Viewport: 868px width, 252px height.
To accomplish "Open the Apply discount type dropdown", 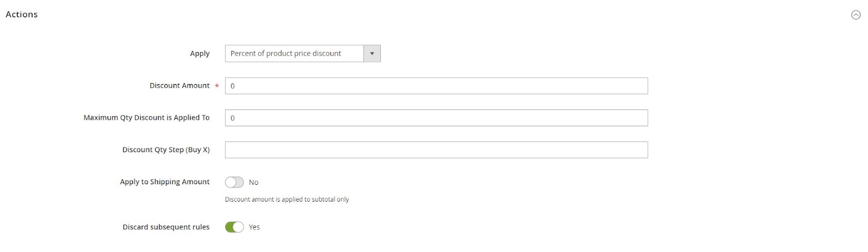I will tap(302, 54).
